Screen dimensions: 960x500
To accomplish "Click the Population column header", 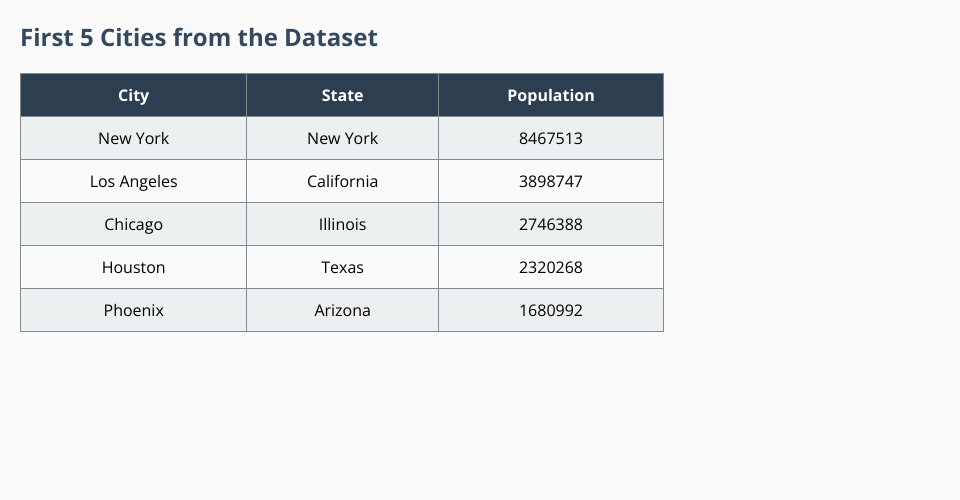I will coord(550,96).
